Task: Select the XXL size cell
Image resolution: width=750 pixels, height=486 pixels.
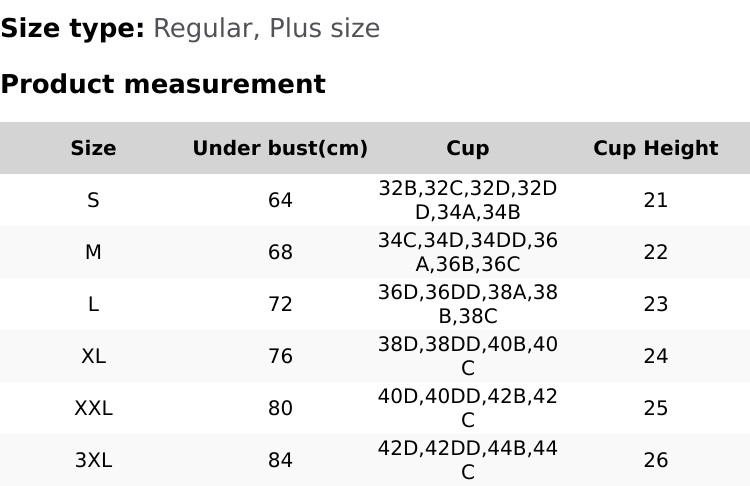Action: [93, 408]
